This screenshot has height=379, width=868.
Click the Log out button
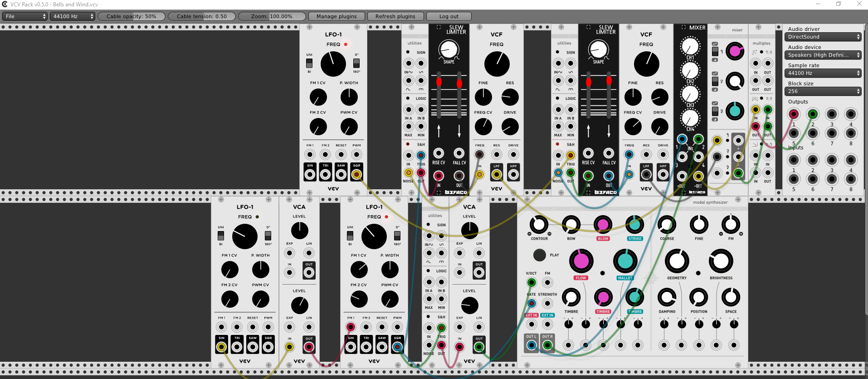(x=449, y=16)
